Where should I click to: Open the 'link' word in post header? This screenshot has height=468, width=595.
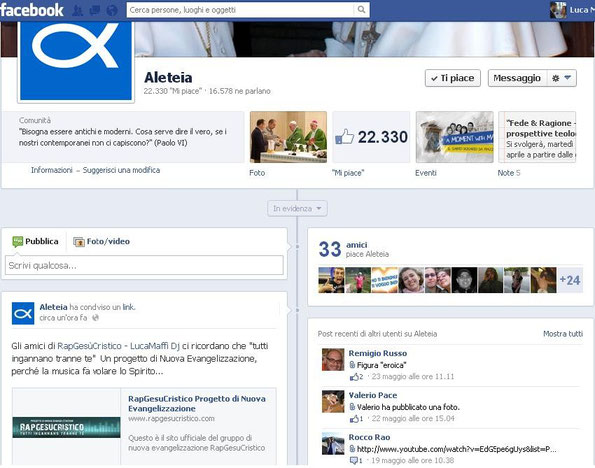128,307
